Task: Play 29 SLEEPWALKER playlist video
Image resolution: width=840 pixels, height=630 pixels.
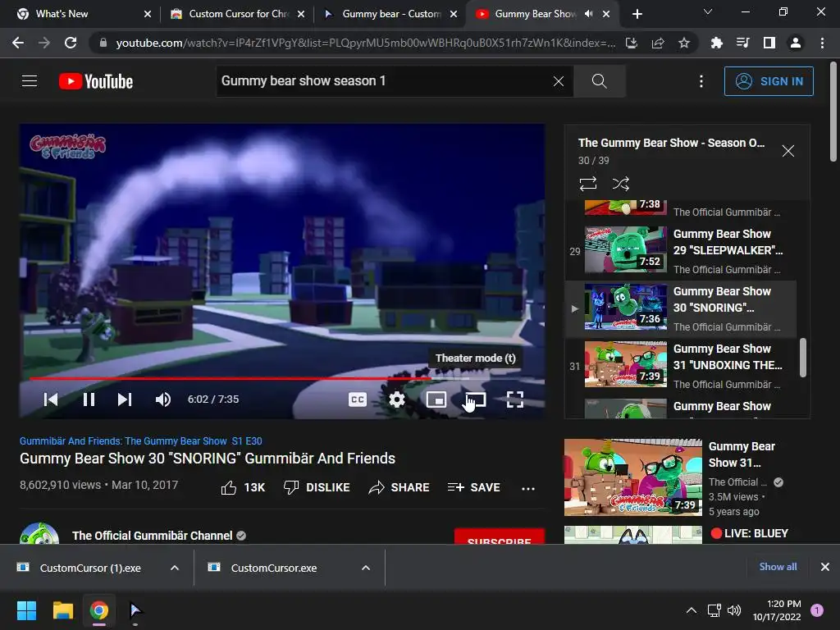Action: click(680, 251)
